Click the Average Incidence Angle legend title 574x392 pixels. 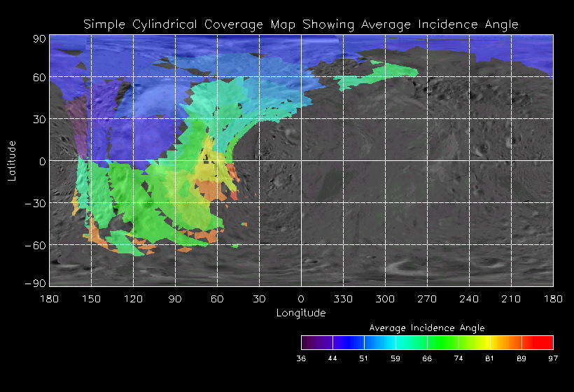[427, 328]
